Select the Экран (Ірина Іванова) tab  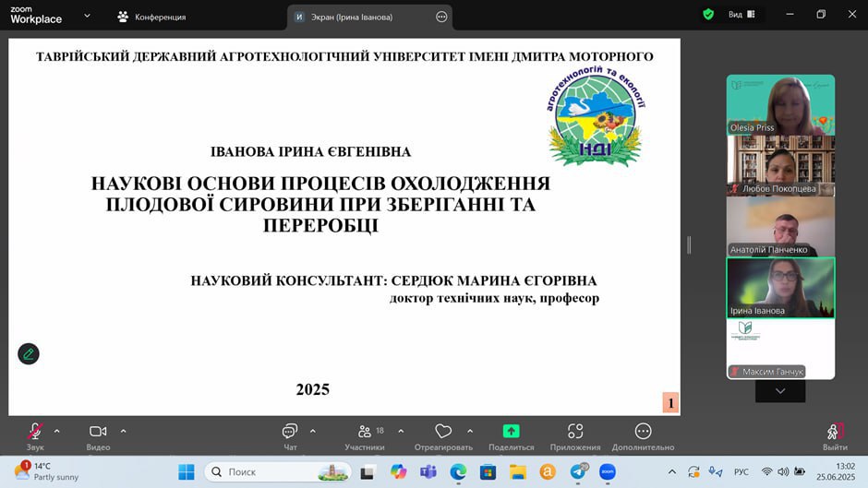click(352, 18)
